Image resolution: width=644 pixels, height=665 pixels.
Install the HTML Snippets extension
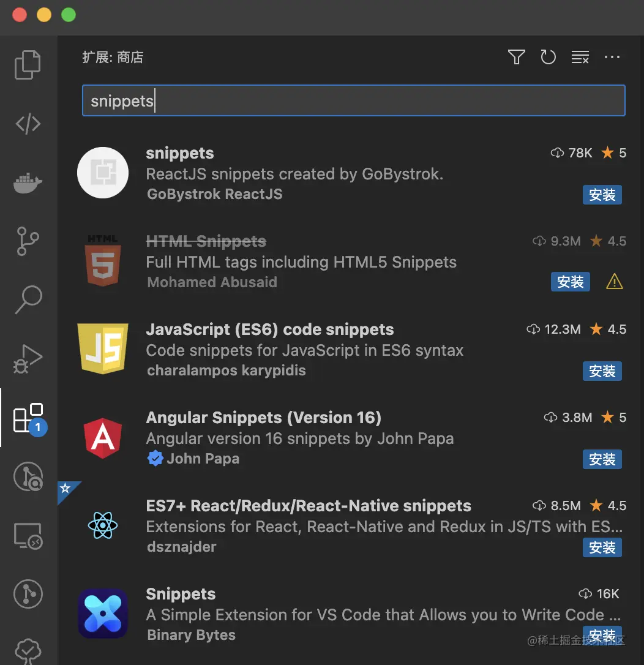570,282
